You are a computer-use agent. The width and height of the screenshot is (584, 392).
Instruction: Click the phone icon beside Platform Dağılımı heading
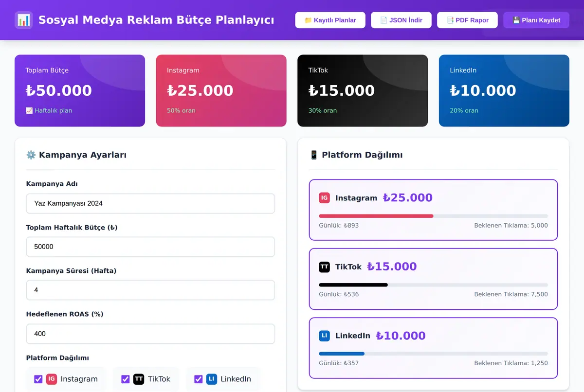[314, 155]
